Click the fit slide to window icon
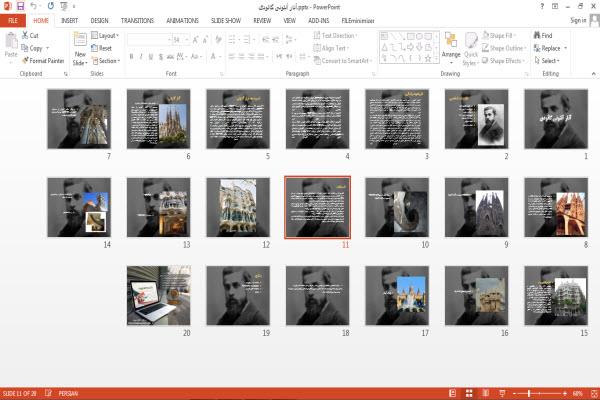The height and width of the screenshot is (400, 600). click(594, 393)
